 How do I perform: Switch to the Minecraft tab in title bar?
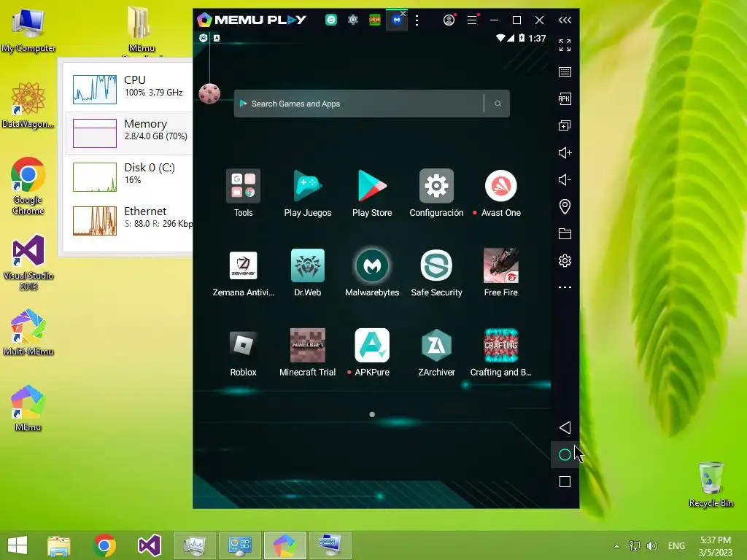pos(375,20)
